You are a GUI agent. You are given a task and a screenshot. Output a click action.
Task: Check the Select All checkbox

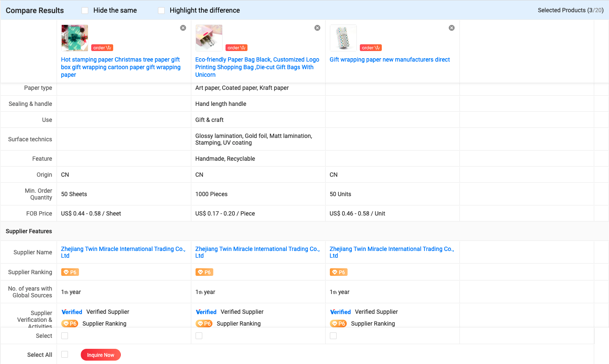click(x=65, y=354)
